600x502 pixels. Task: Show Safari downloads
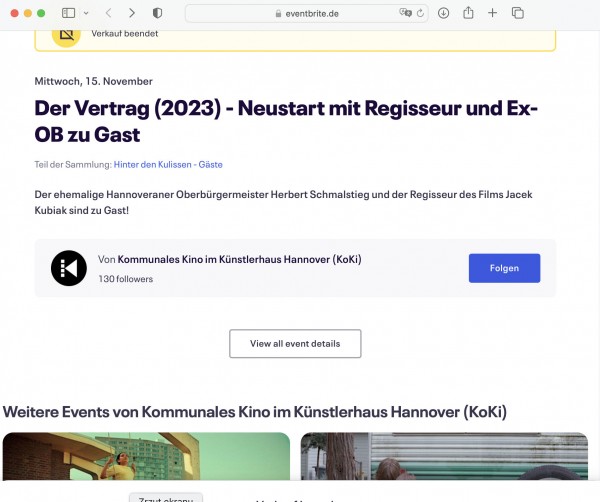coord(443,13)
